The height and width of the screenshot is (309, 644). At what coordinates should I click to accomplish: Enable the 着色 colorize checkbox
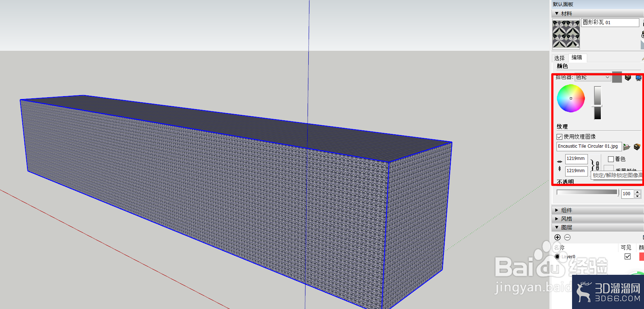coord(611,159)
